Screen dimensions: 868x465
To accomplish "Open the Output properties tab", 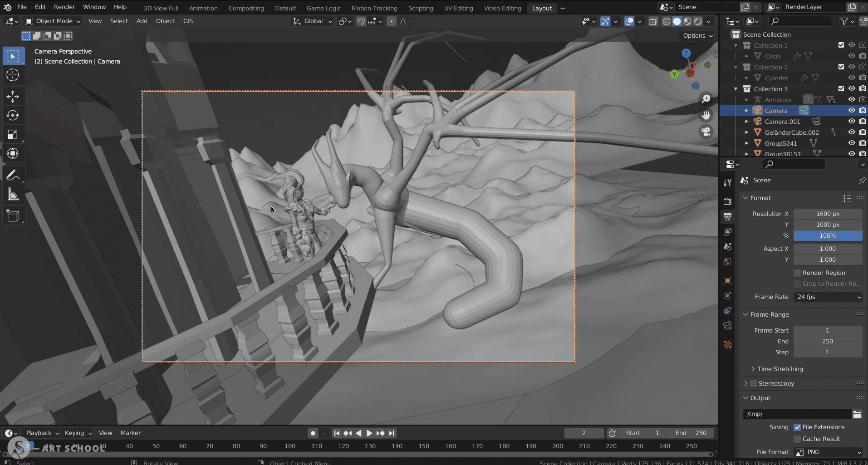I will (727, 216).
